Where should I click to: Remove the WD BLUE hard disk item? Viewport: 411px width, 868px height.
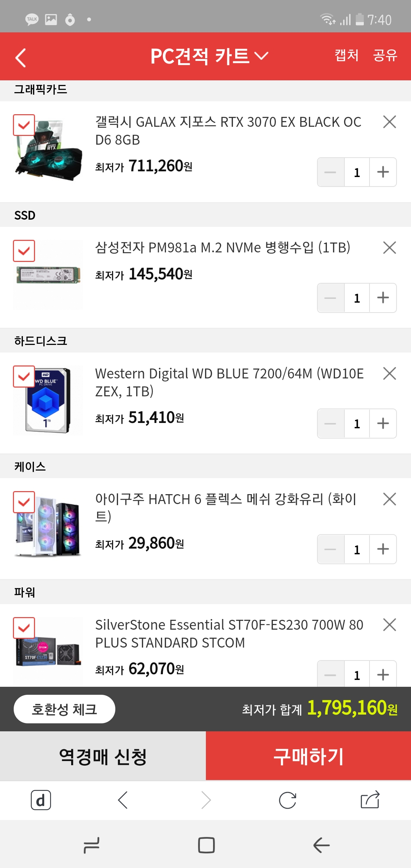click(x=389, y=373)
